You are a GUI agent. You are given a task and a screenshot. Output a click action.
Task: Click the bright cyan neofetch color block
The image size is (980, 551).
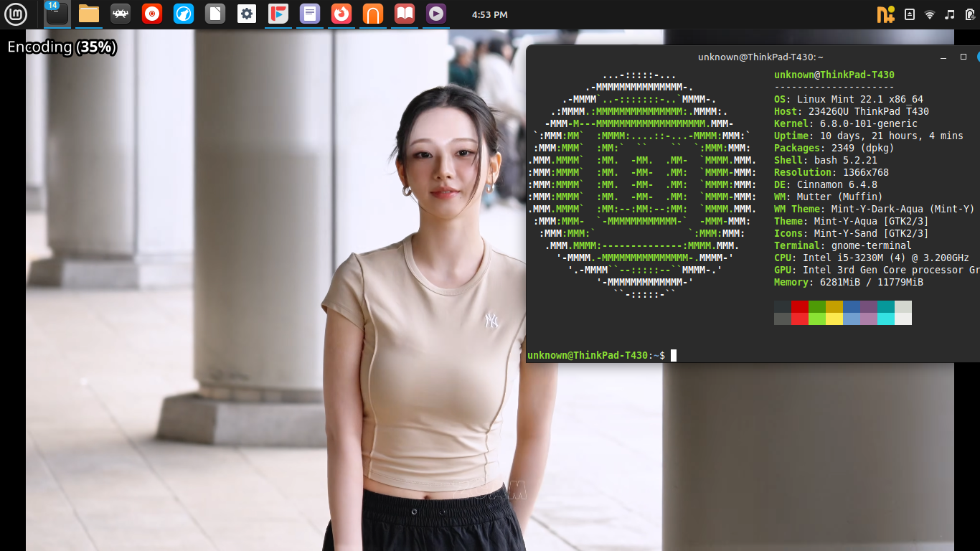point(886,319)
